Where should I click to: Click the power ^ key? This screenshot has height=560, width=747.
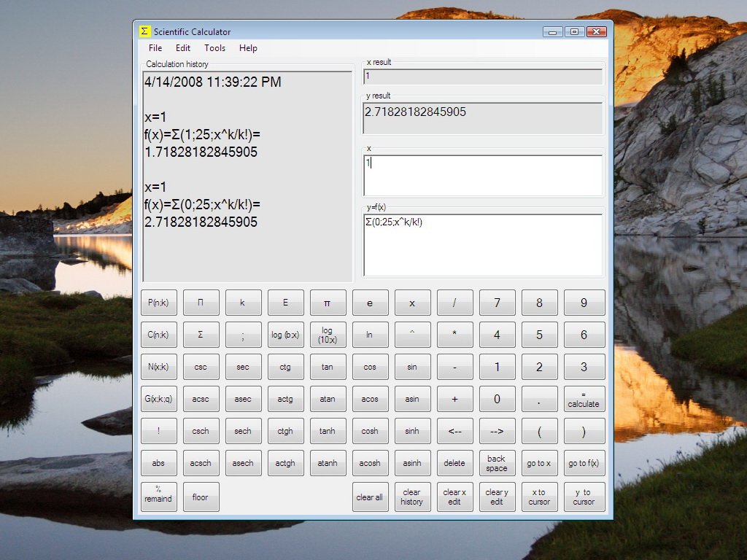412,335
